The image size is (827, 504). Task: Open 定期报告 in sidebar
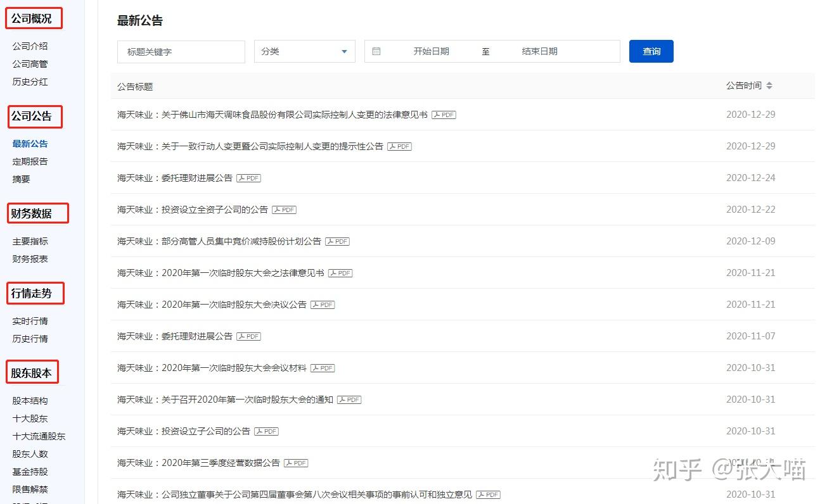[x=30, y=161]
